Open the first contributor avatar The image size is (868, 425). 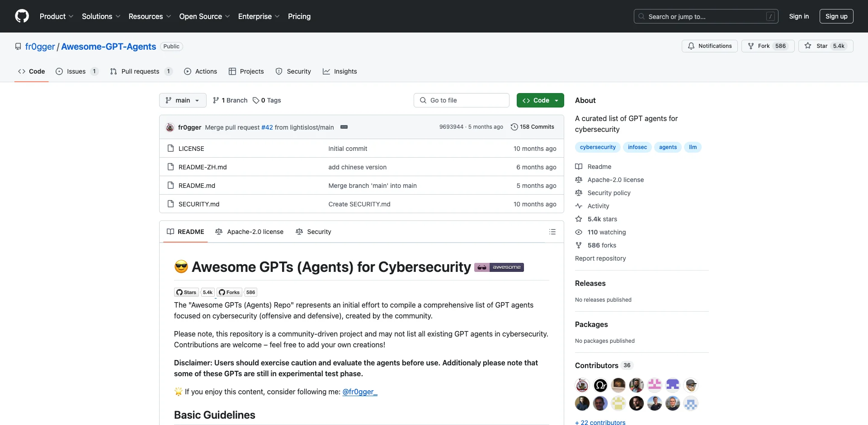[582, 385]
